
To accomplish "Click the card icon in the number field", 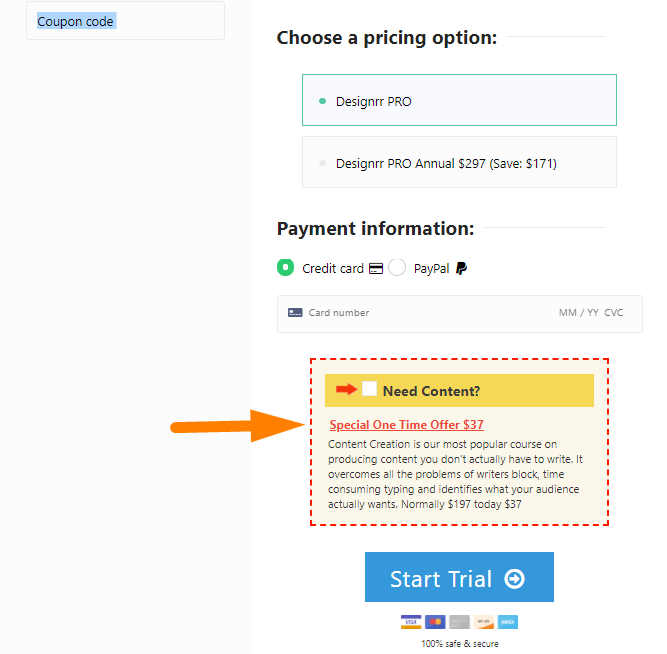I will (x=295, y=313).
